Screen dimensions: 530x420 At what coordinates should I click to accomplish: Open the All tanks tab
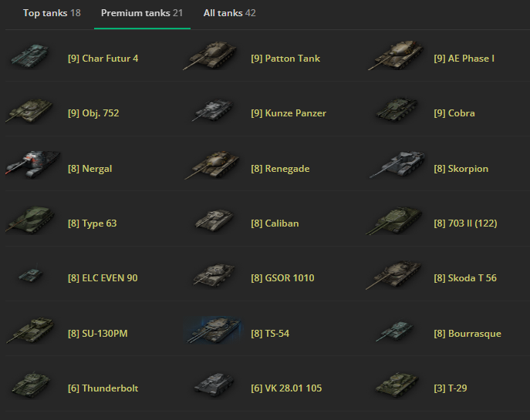click(229, 13)
